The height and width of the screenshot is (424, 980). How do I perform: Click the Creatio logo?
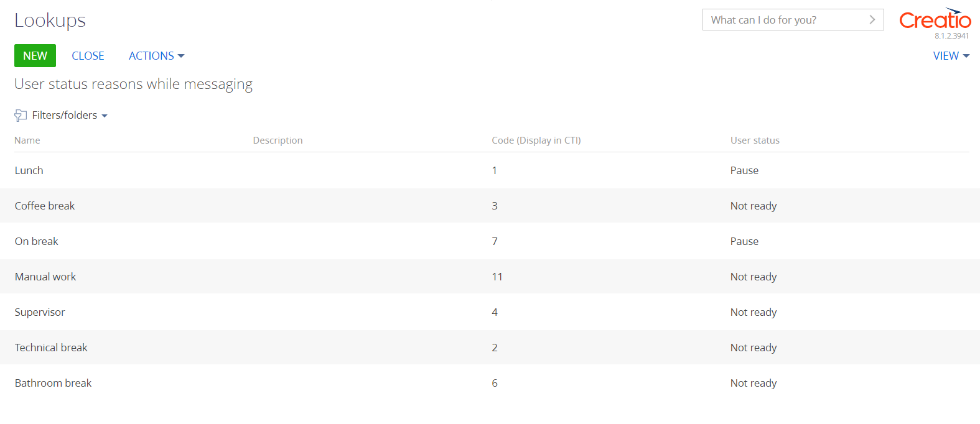(x=935, y=19)
